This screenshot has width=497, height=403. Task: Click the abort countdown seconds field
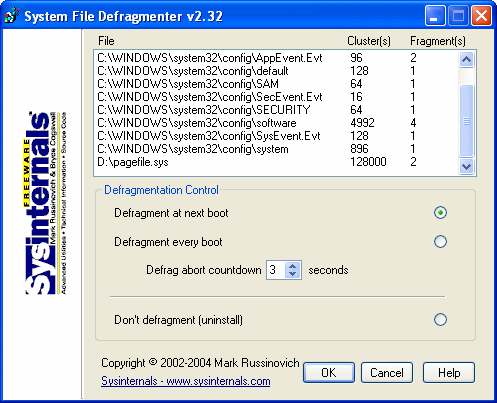276,270
